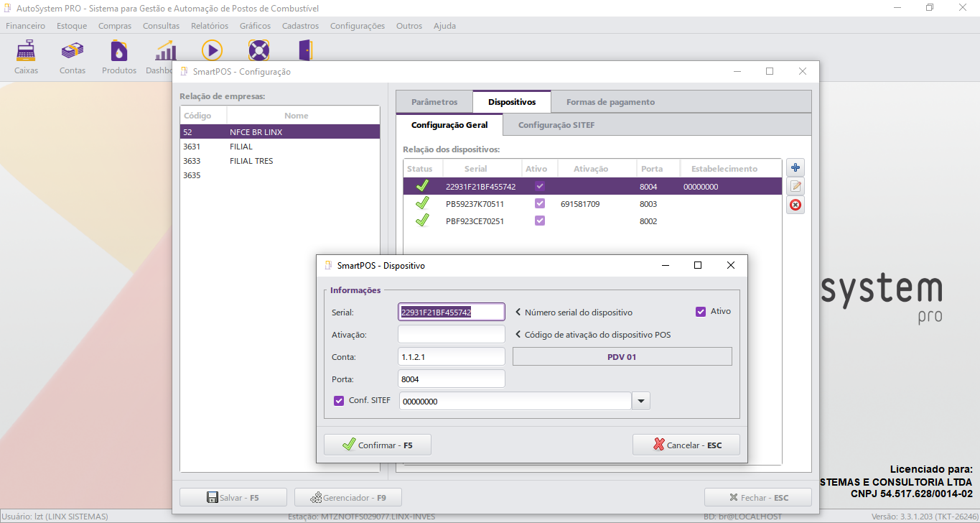The image size is (980, 523).
Task: Open the Consultas menu
Action: pyautogui.click(x=162, y=26)
